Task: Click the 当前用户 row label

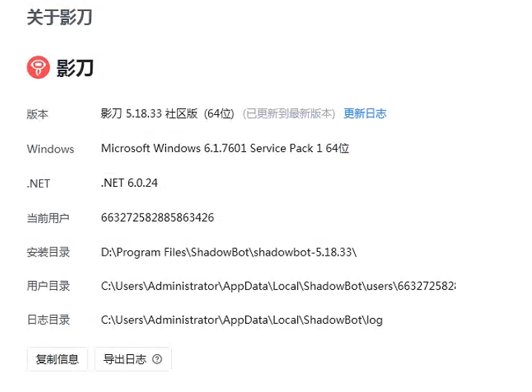Action: click(x=48, y=218)
